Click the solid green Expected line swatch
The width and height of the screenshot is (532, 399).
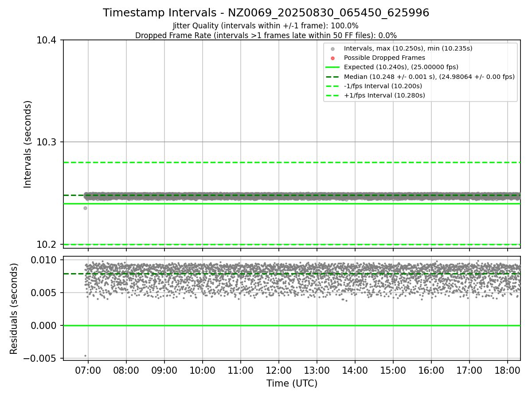(x=332, y=67)
